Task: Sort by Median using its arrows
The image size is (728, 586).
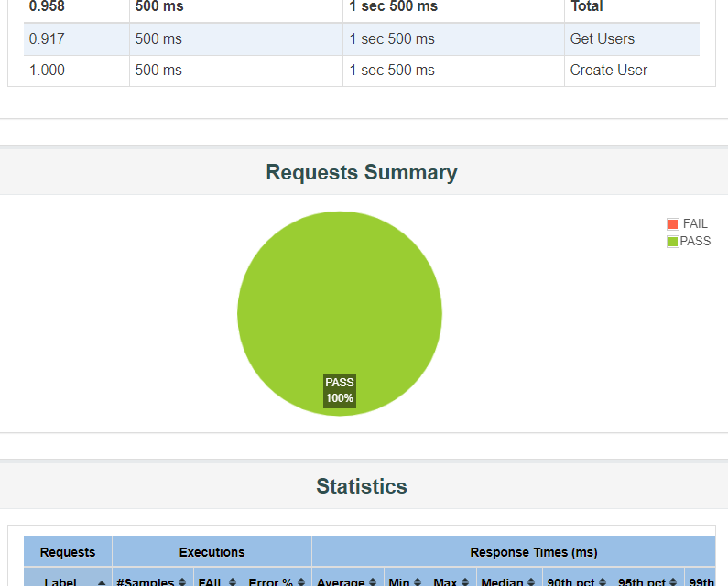Action: point(530,582)
